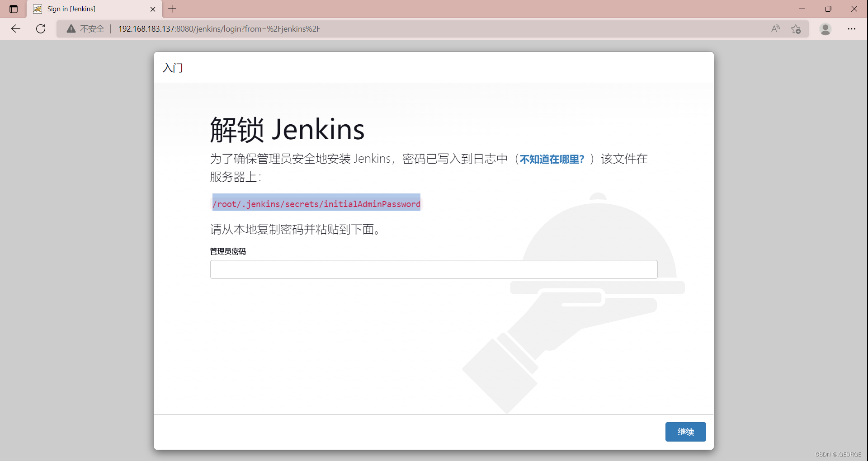Select the Sign in [Jenkins] tab

pos(95,9)
